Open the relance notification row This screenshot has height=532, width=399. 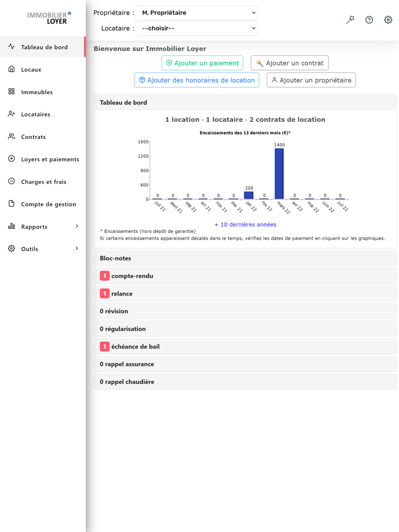[121, 293]
